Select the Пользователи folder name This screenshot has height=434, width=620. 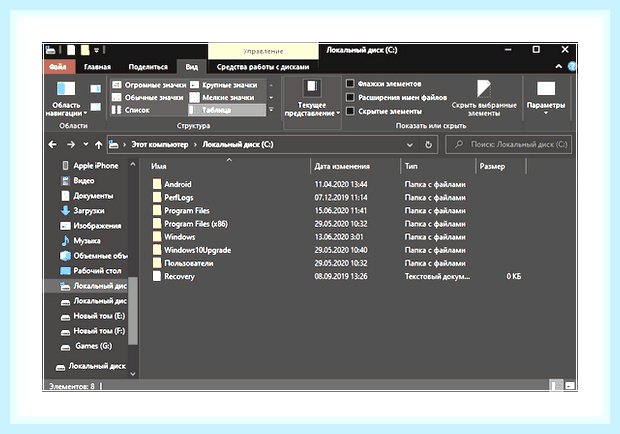pyautogui.click(x=189, y=263)
